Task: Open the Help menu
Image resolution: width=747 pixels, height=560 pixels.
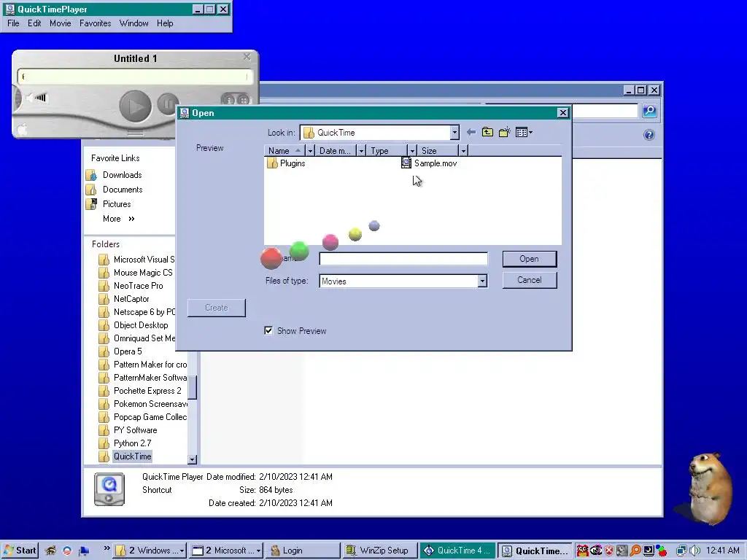Action: point(165,23)
